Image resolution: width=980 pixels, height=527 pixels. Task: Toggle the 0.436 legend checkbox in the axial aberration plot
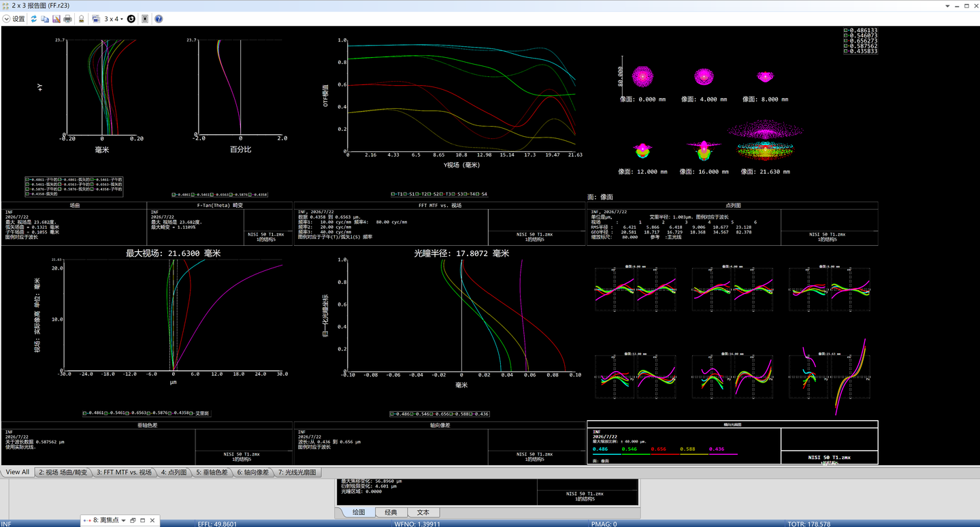[x=472, y=414]
